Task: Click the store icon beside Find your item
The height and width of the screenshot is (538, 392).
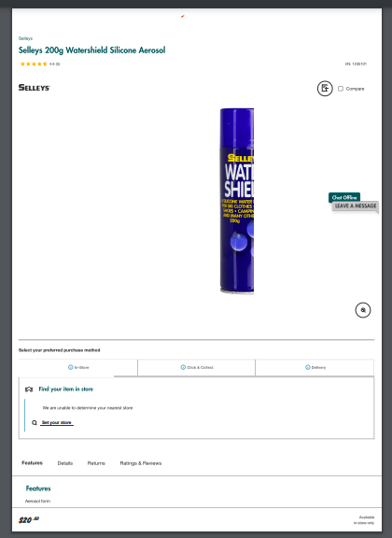Action: coord(29,389)
